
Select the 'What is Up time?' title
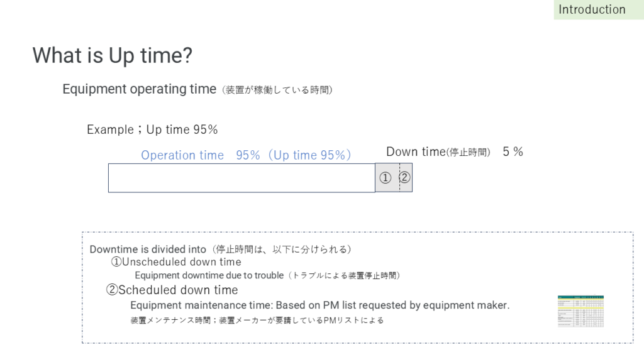112,55
